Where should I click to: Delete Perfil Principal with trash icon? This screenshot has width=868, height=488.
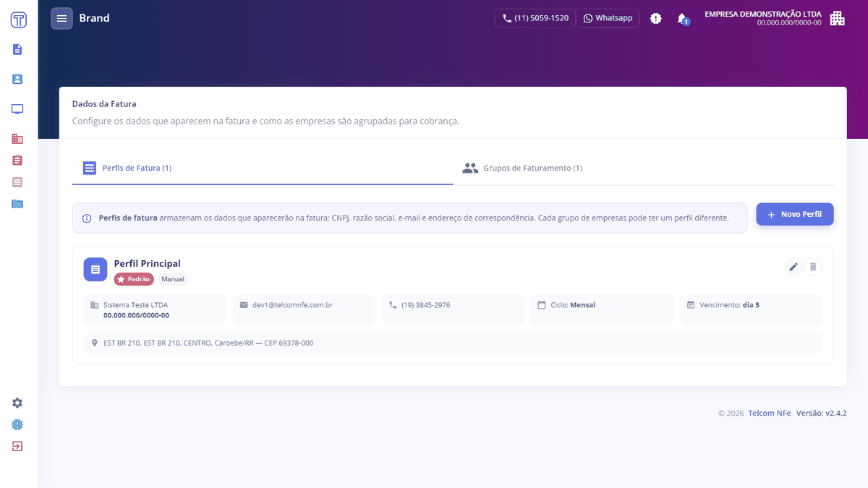coord(813,267)
